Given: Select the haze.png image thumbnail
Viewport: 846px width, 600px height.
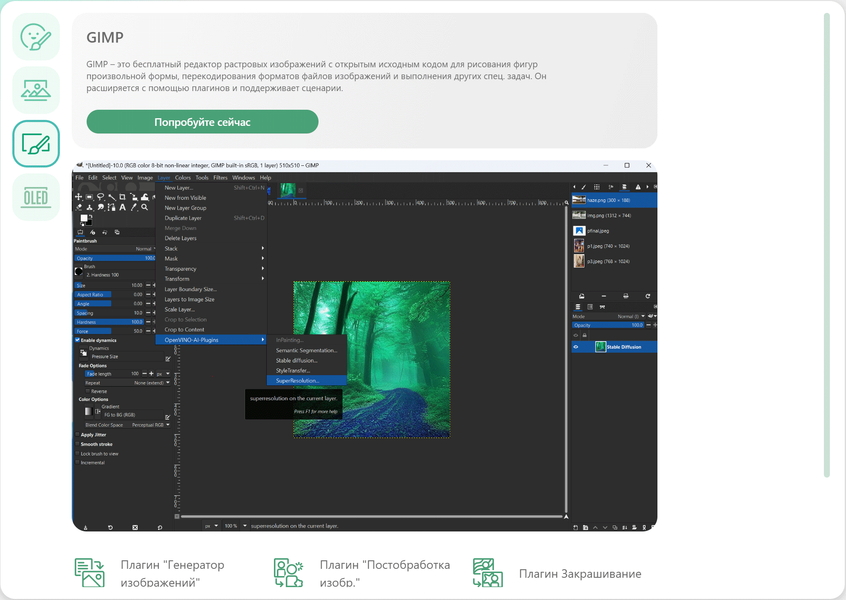Looking at the screenshot, I should coord(579,200).
